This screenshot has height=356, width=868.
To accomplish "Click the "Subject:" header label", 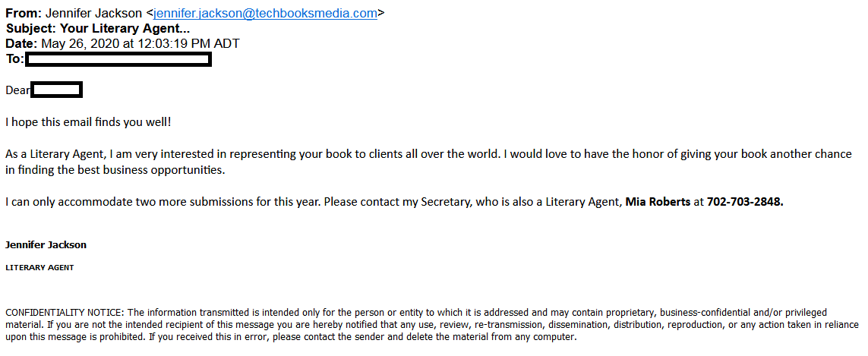I will tap(30, 28).
